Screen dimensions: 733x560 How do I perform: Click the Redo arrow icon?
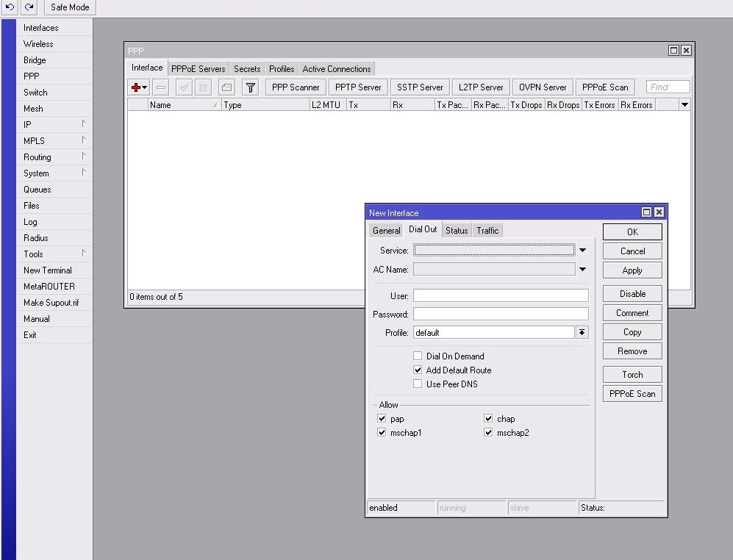coord(29,7)
